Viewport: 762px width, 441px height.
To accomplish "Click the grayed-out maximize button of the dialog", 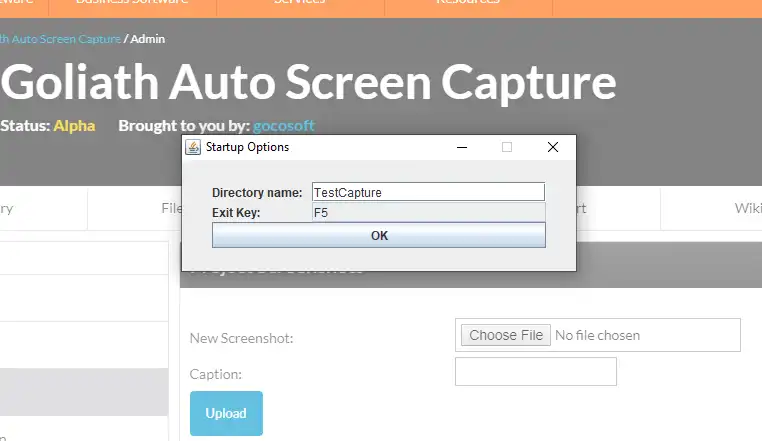I will point(507,147).
